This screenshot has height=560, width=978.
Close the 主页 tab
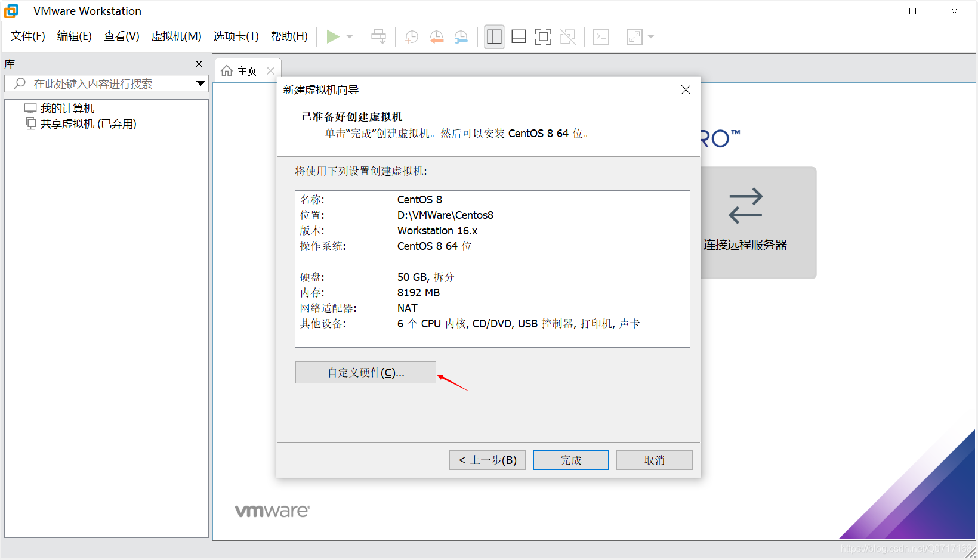click(x=270, y=70)
